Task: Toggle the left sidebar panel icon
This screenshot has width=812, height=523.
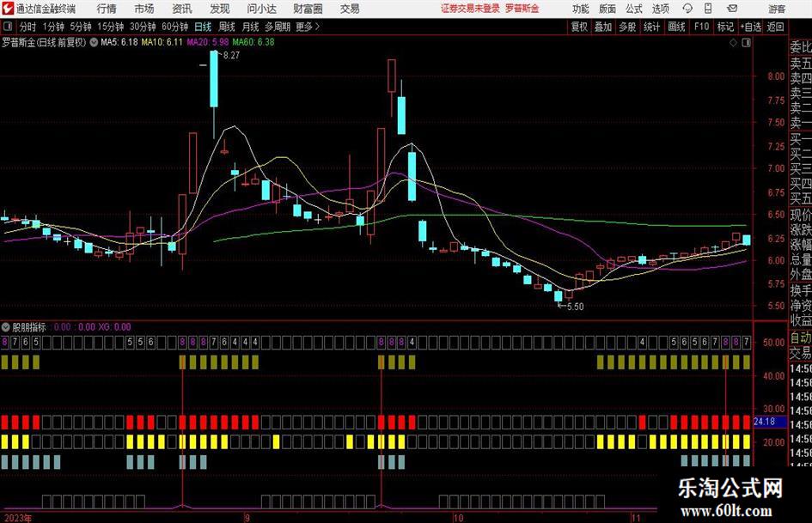Action: click(7, 27)
